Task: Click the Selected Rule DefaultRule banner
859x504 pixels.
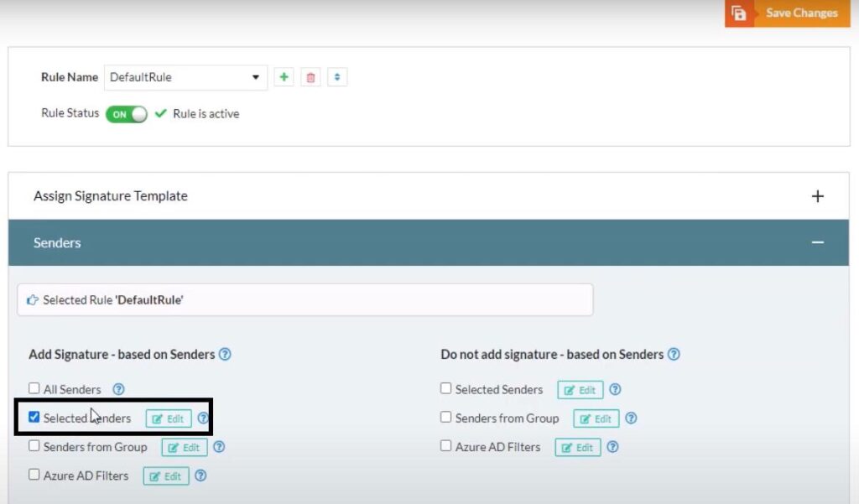Action: pos(305,299)
